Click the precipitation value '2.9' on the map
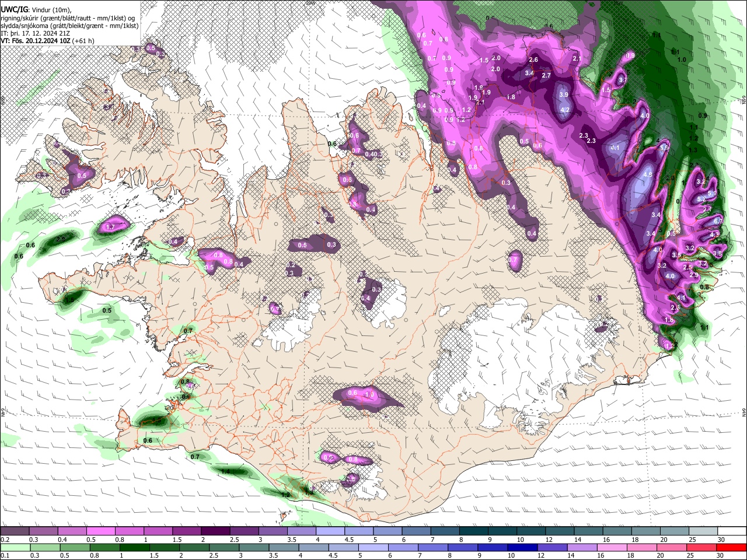 [x=694, y=275]
